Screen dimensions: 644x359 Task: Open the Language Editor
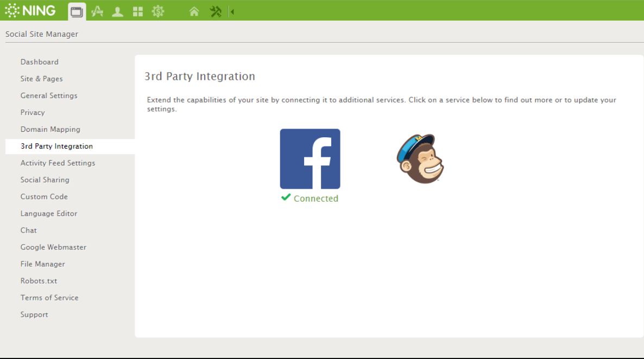point(49,213)
